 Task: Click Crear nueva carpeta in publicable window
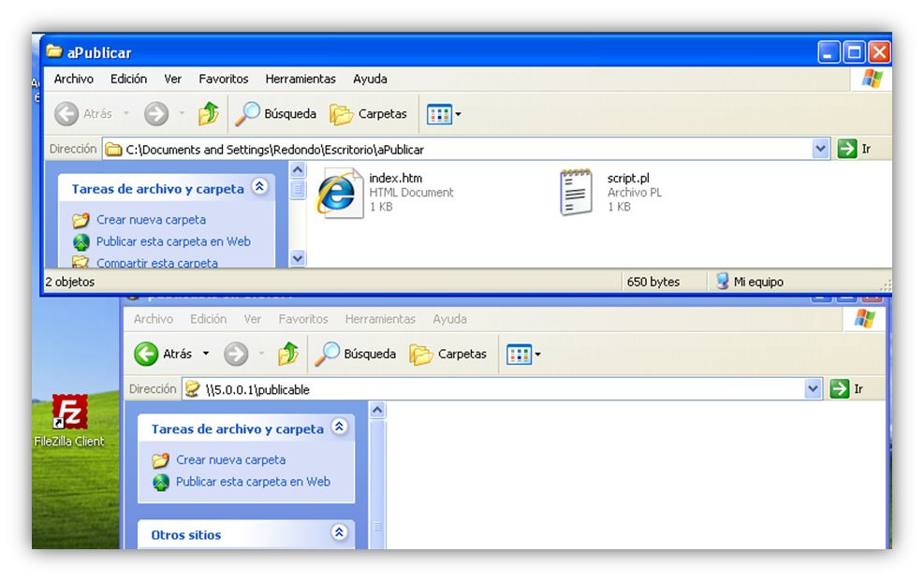pos(230,459)
